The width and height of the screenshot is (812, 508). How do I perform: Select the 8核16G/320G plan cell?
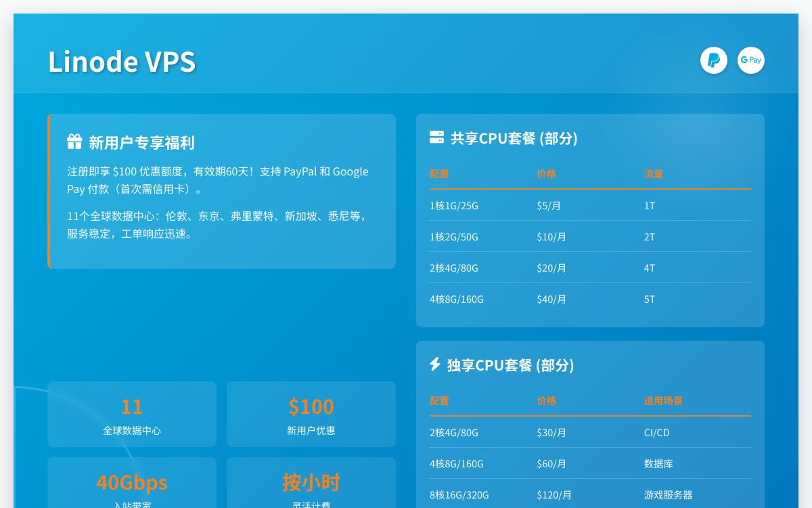click(x=459, y=494)
